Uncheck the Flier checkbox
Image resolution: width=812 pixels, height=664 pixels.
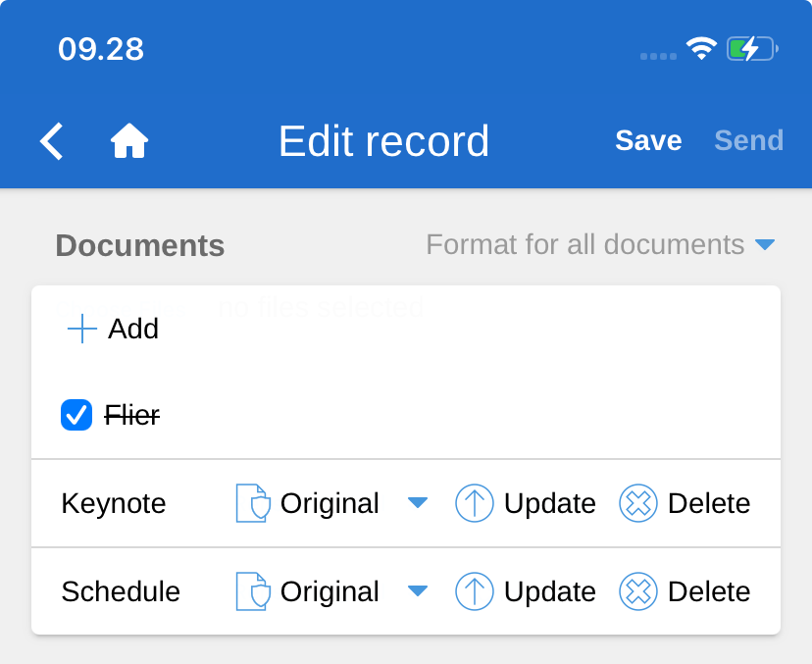tap(76, 416)
